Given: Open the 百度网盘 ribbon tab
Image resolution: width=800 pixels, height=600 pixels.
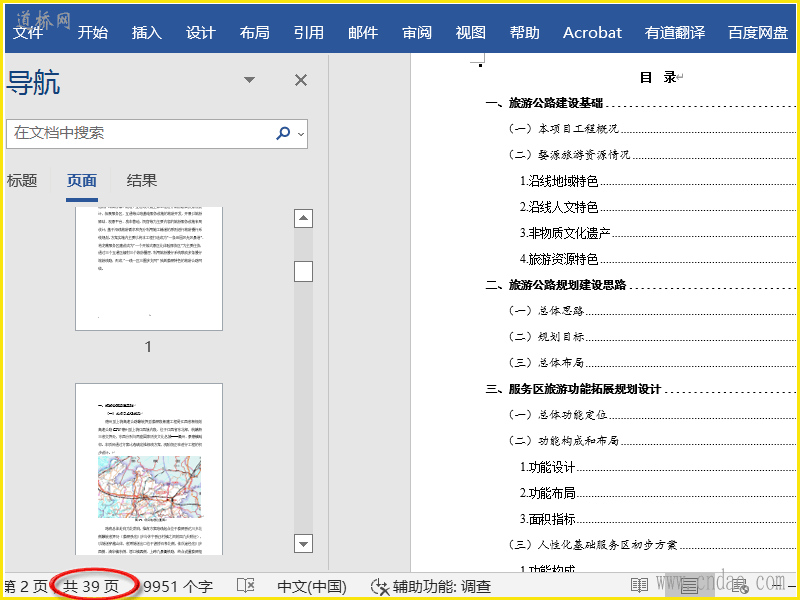Looking at the screenshot, I should point(758,33).
